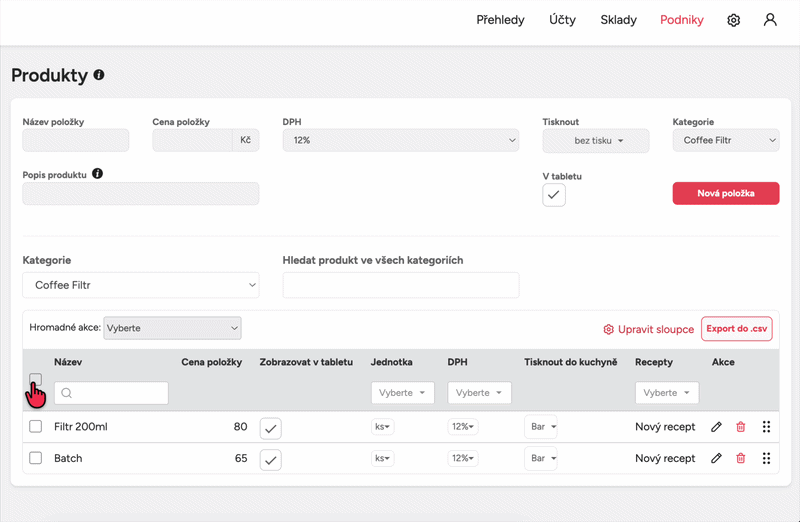Go to the Přehledy menu item
800x522 pixels.
tap(500, 20)
